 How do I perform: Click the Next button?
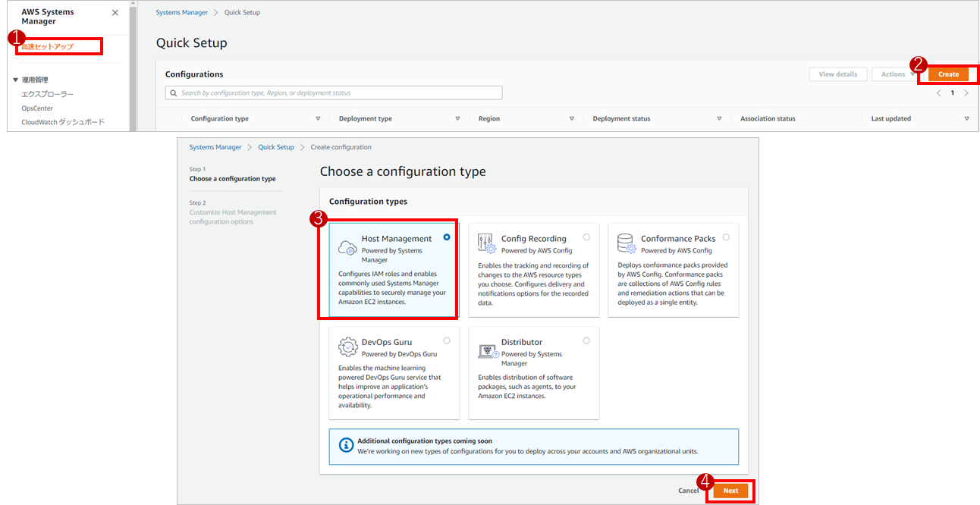click(x=730, y=491)
